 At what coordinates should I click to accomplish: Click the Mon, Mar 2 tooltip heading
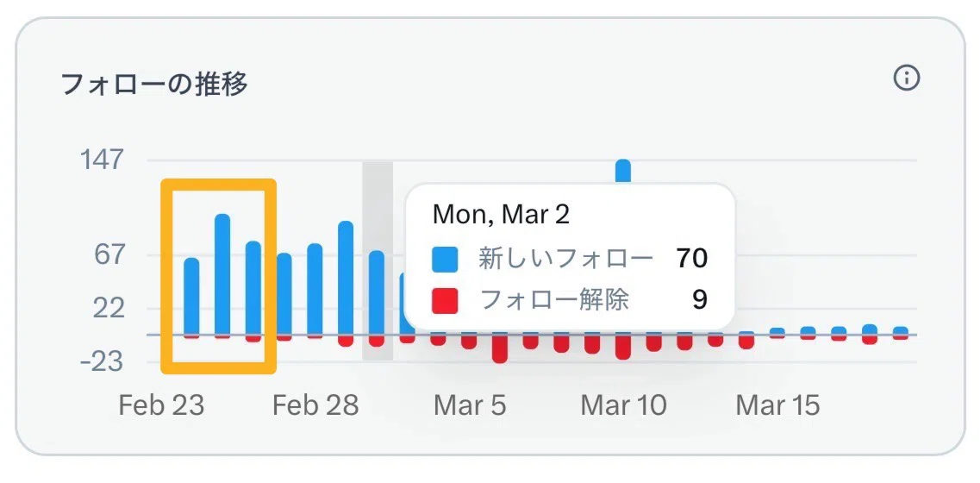[x=502, y=215]
